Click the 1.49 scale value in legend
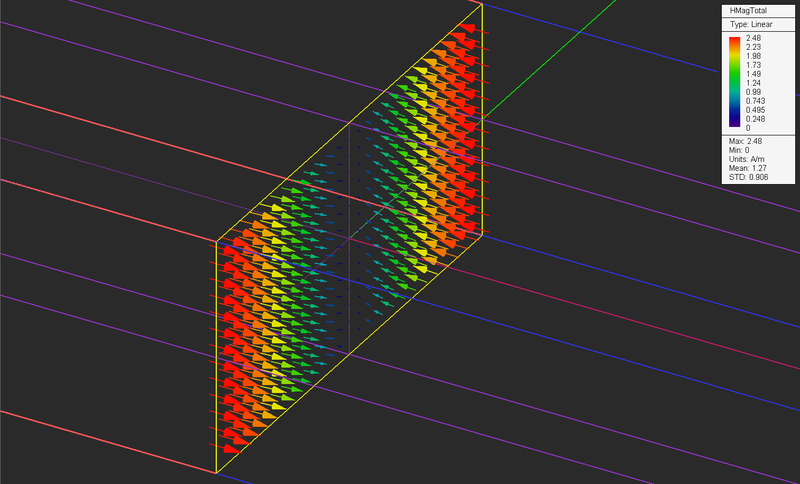 [x=753, y=74]
